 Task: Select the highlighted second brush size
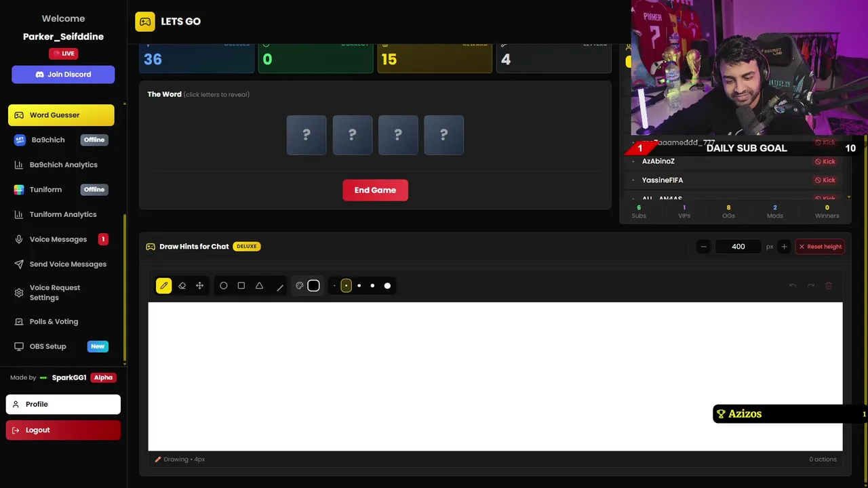tap(346, 286)
